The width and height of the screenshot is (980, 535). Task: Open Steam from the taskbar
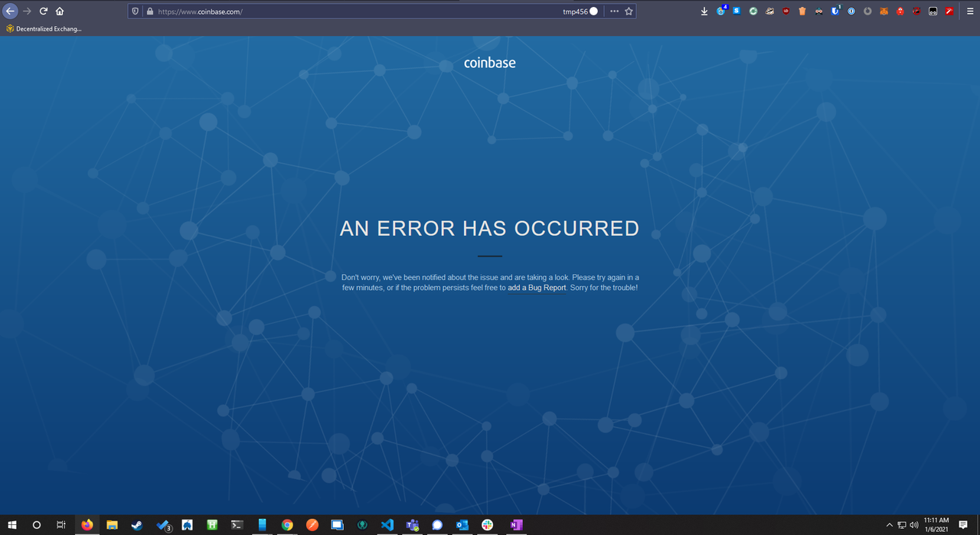point(137,525)
